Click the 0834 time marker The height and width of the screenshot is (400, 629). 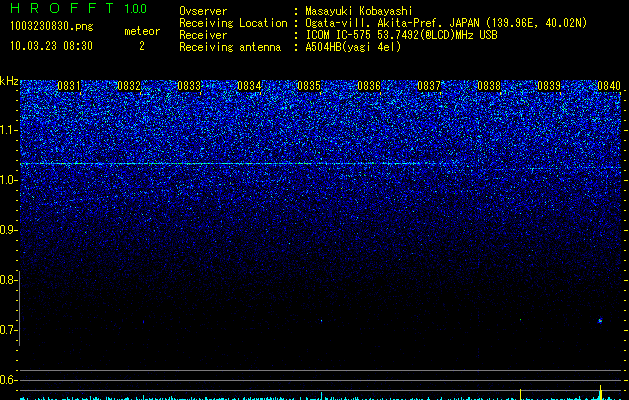249,86
